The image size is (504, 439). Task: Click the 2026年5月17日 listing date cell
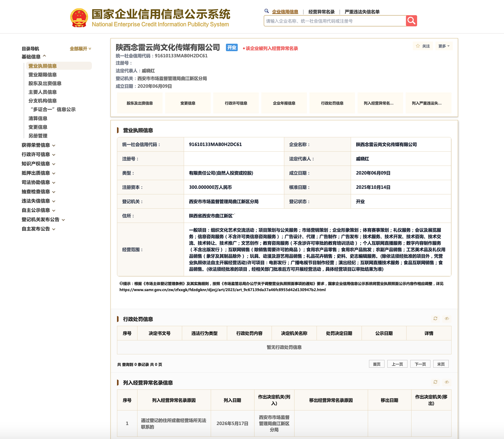point(232,423)
